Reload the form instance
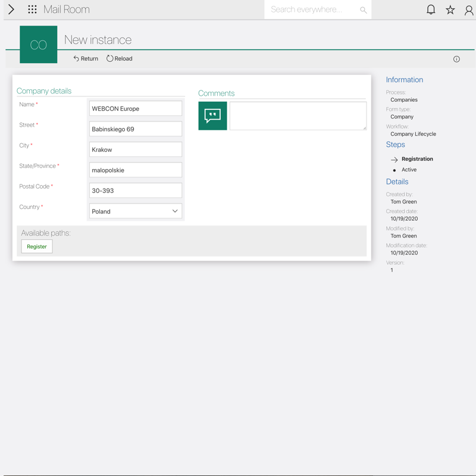The height and width of the screenshot is (476, 476). (x=120, y=58)
